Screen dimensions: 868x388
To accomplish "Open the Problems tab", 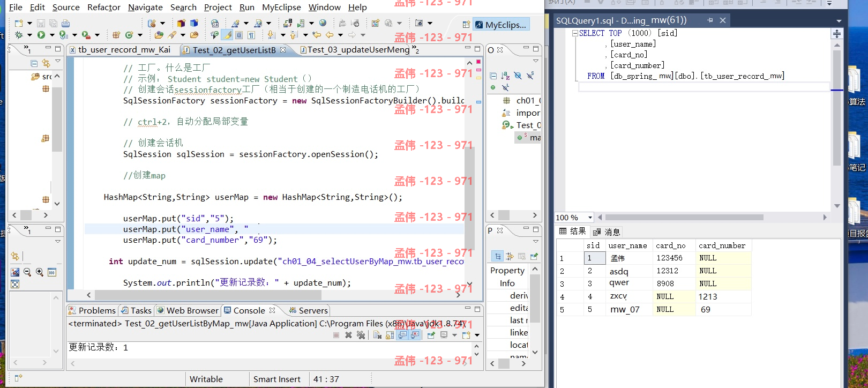I will point(92,310).
